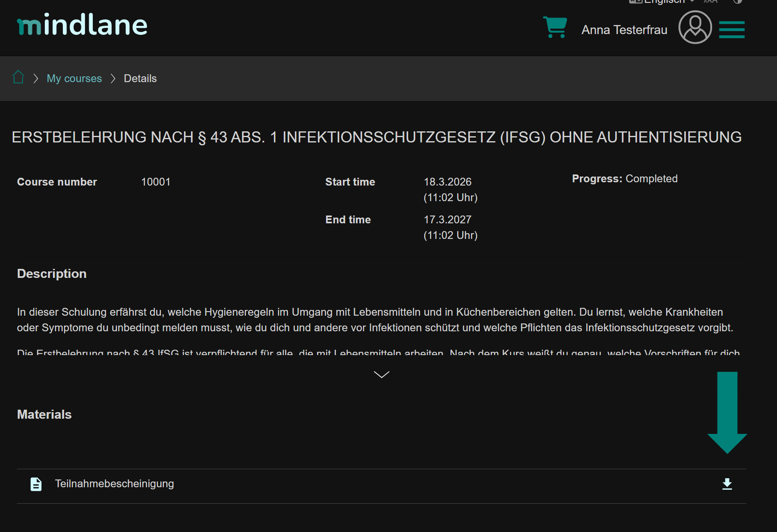Image resolution: width=777 pixels, height=532 pixels.
Task: Open the shopping cart
Action: 555,27
